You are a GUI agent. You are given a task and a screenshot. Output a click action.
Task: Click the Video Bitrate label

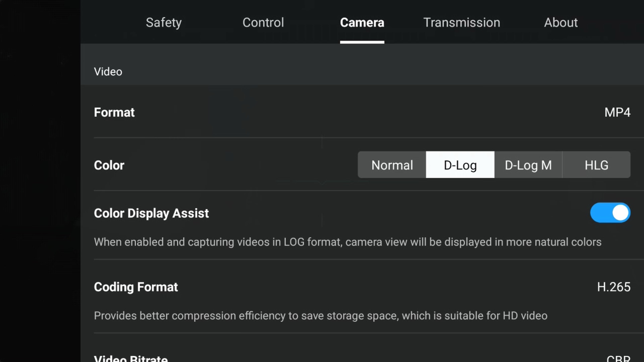tap(131, 358)
